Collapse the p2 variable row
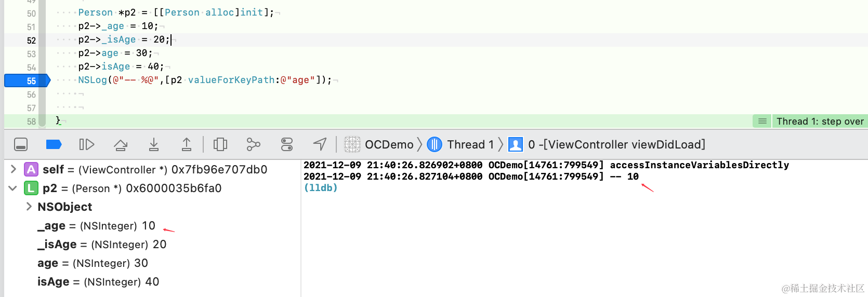Image resolution: width=868 pixels, height=297 pixels. [13, 188]
